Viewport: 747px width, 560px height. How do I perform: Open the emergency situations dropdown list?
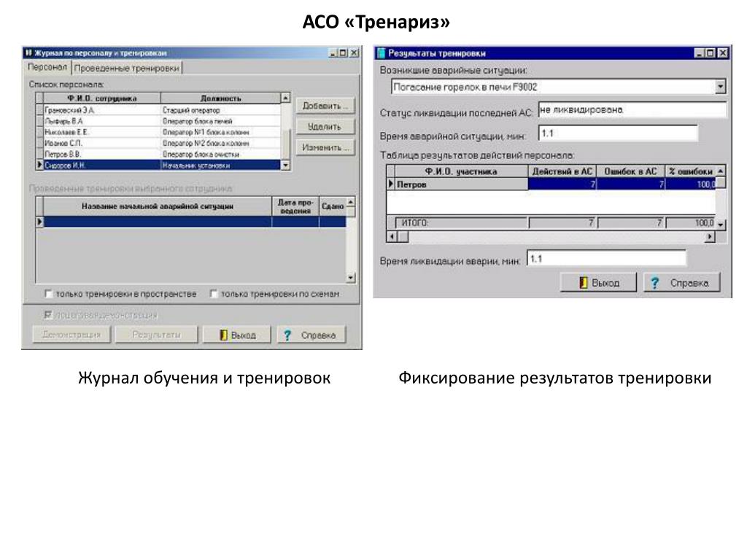[x=720, y=87]
